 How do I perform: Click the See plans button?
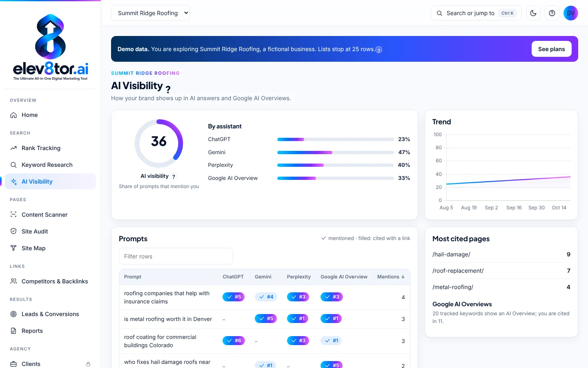point(551,49)
